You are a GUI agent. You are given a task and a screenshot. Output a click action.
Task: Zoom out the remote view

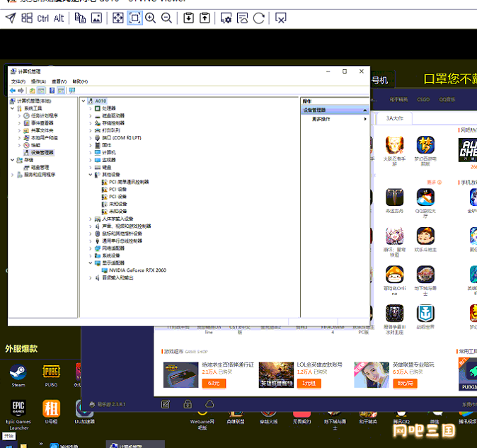point(166,18)
